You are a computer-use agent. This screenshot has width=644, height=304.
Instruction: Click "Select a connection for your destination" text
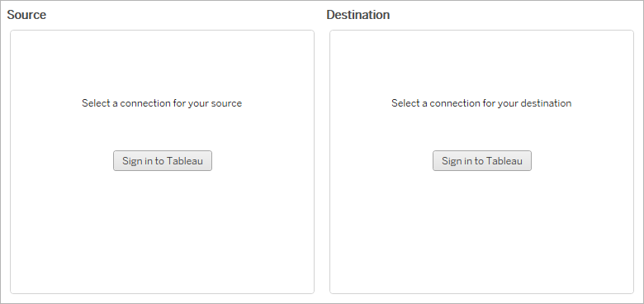[481, 103]
